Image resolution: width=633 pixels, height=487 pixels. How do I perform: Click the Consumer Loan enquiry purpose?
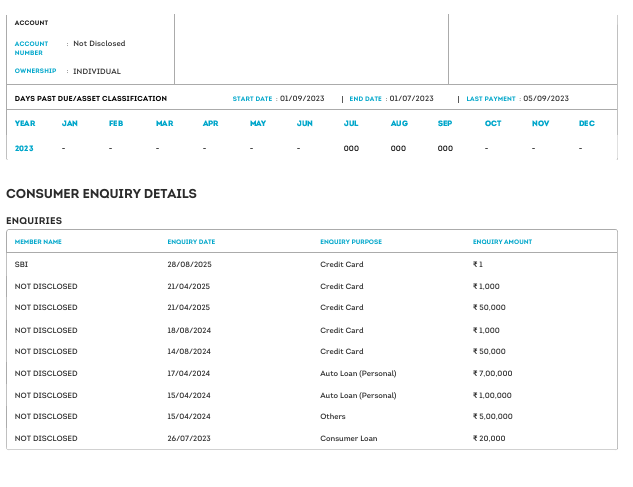point(348,438)
